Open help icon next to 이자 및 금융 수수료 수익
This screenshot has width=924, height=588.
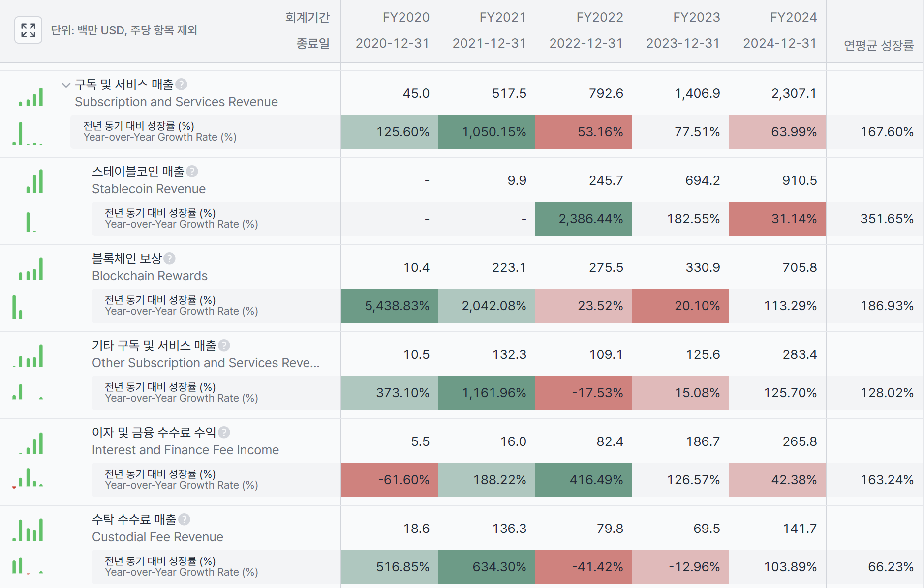pos(224,432)
